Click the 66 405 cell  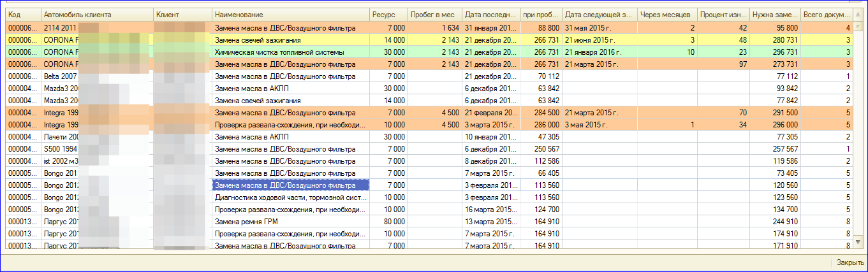[541, 173]
